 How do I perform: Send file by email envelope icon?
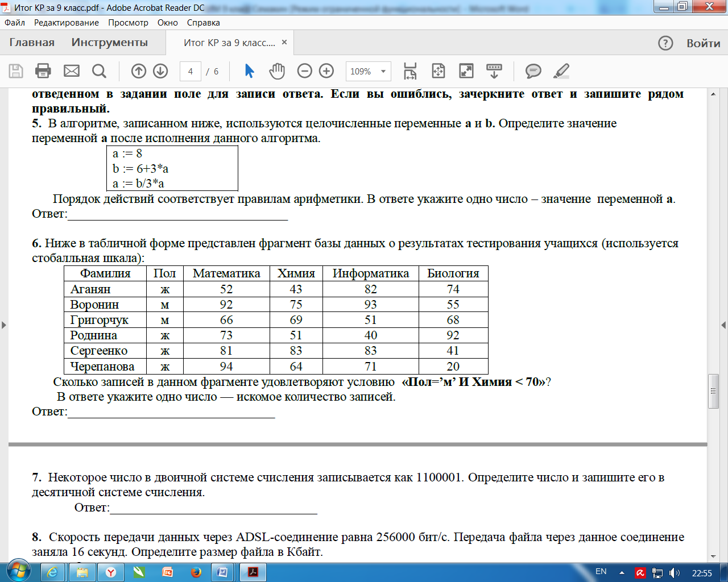click(x=72, y=71)
